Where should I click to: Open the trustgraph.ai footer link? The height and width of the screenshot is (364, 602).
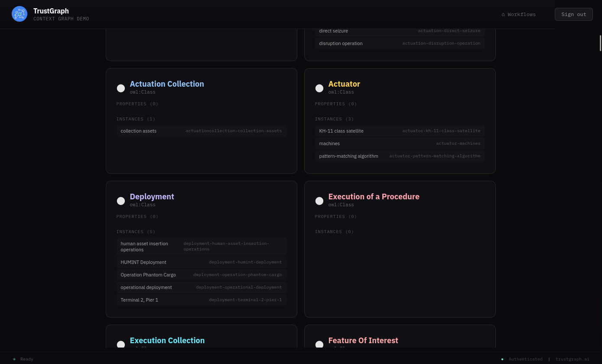pyautogui.click(x=573, y=359)
